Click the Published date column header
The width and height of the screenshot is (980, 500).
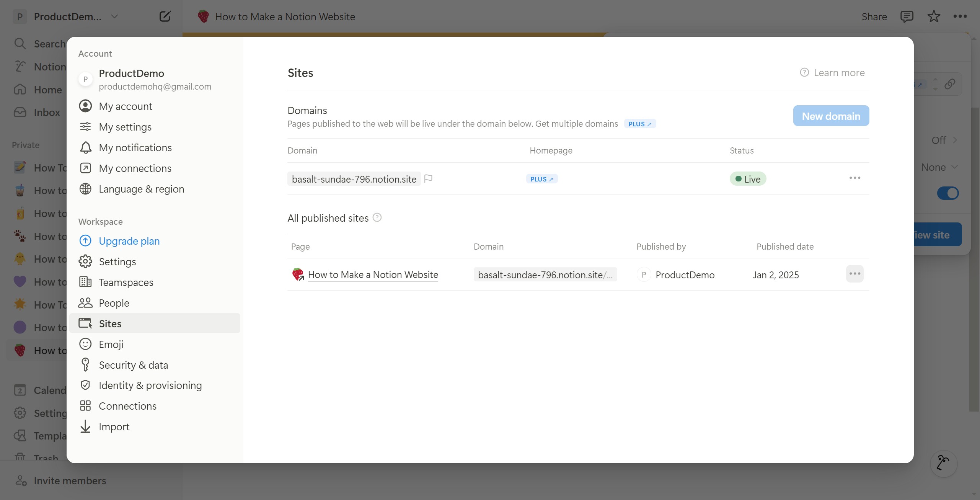785,247
